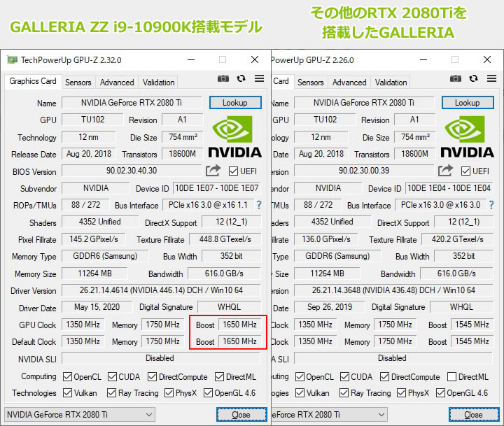Click the camera icon in right GPU-Z 2.26.0 window
Image resolution: width=504 pixels, height=426 pixels.
pyautogui.click(x=456, y=78)
